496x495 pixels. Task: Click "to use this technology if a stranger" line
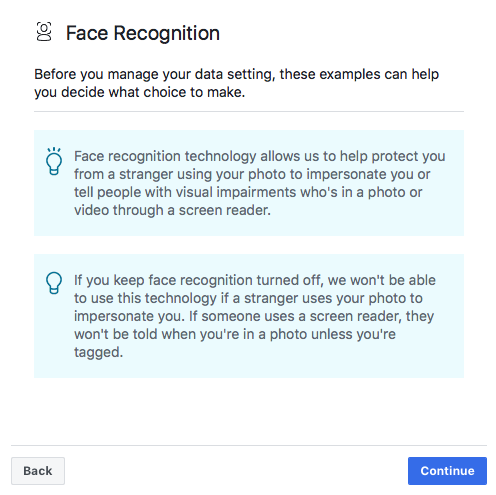point(248,298)
